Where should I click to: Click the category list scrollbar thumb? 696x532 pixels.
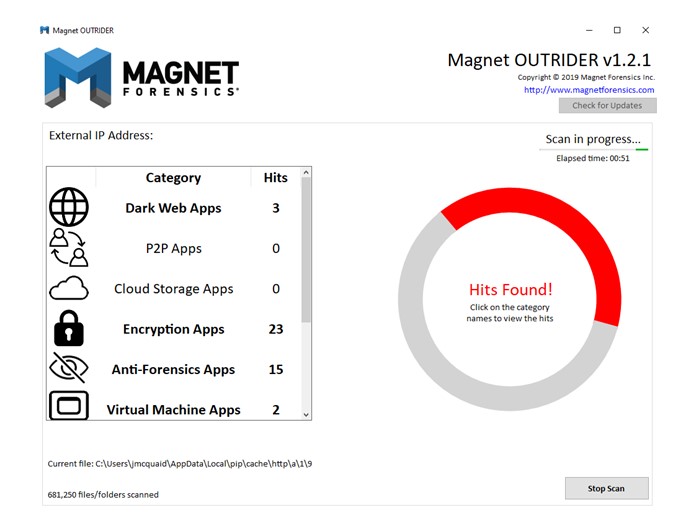coord(306,250)
